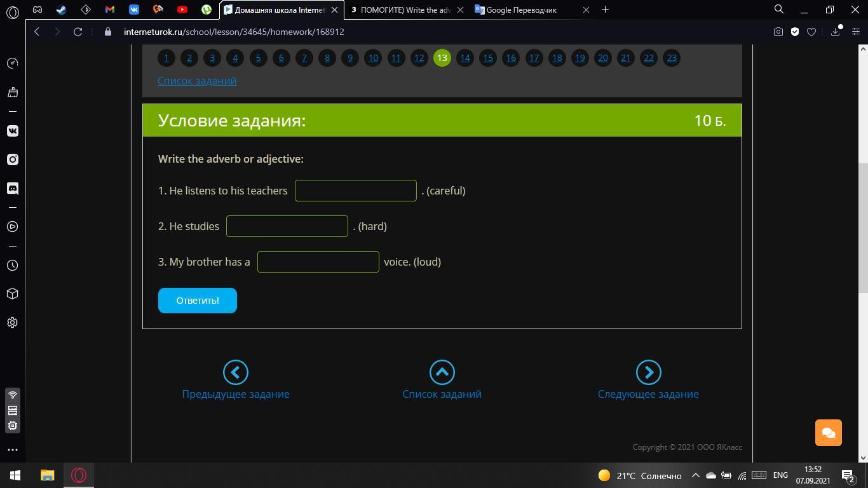Open the Gmail pinned tab
868x488 pixels.
(x=110, y=10)
